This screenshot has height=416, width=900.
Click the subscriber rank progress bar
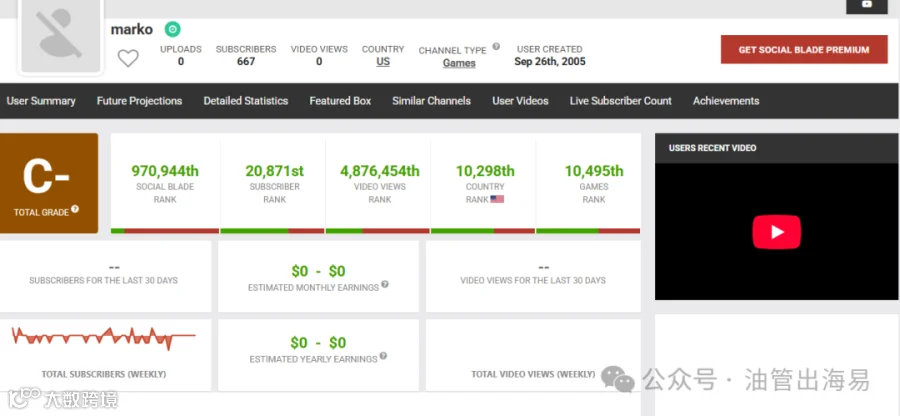pyautogui.click(x=273, y=231)
